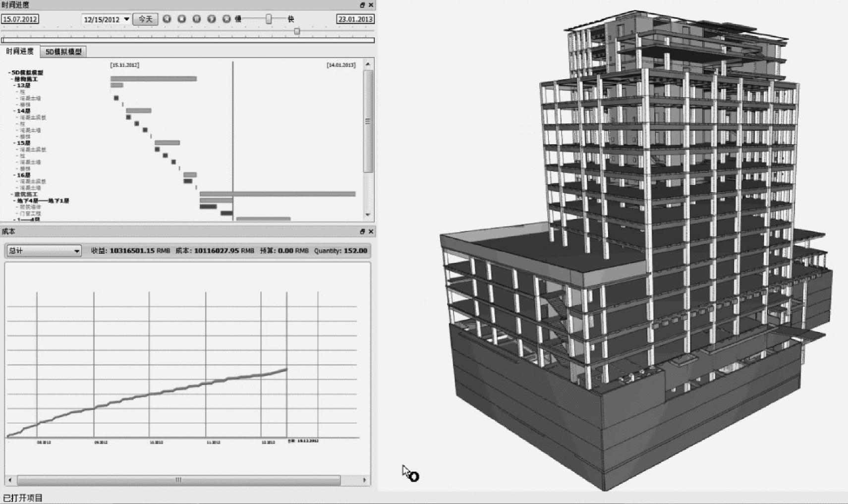Click the cost chart scroll-right arrow

[x=364, y=480]
